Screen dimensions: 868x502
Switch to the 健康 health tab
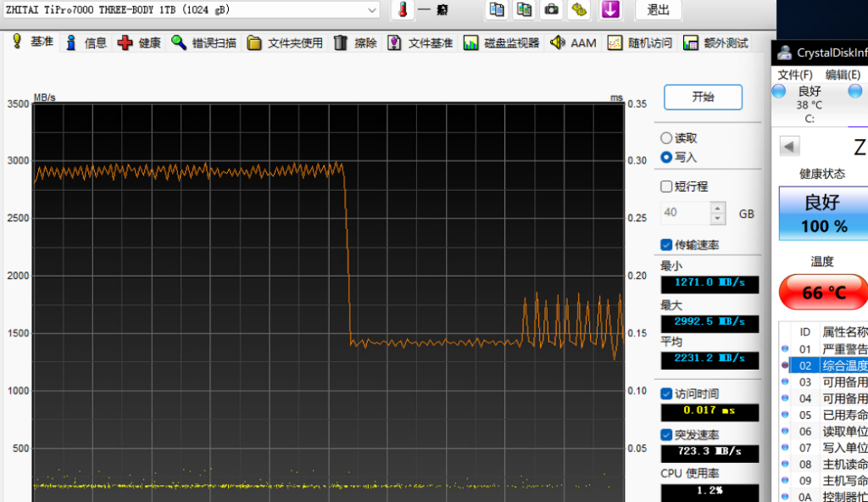[x=140, y=42]
